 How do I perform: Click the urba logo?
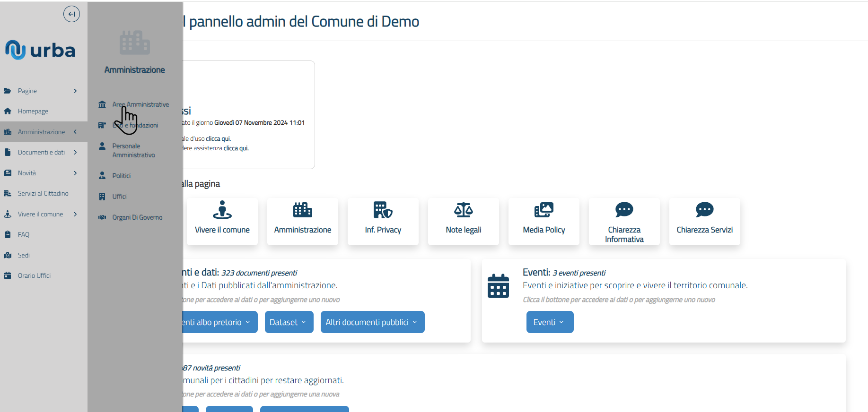pyautogui.click(x=41, y=50)
